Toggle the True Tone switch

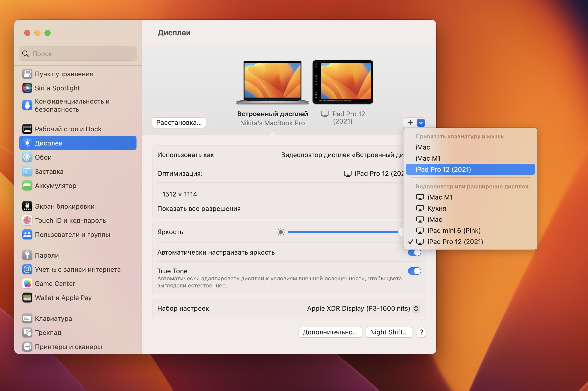click(414, 271)
